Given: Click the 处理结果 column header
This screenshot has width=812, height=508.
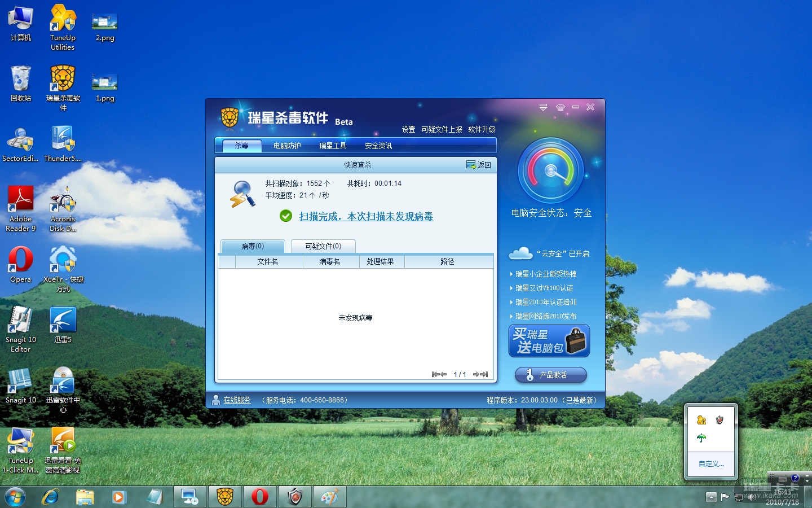Looking at the screenshot, I should coord(381,262).
